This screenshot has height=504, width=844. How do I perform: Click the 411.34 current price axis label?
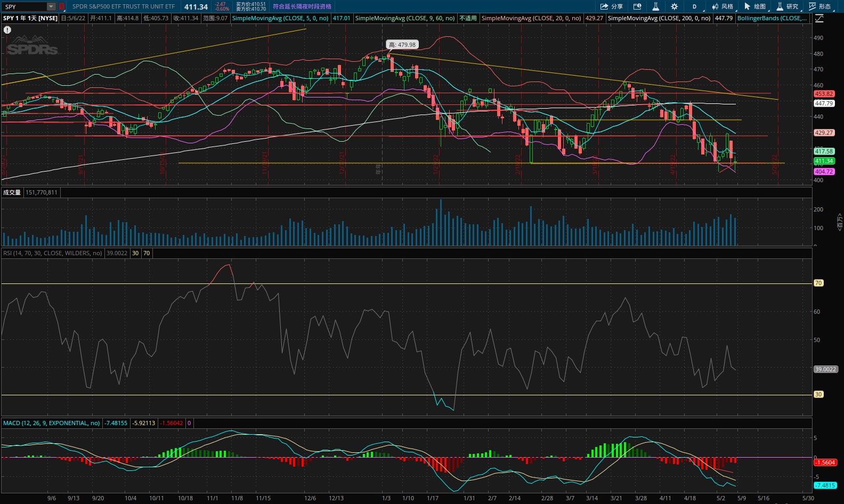pos(824,161)
